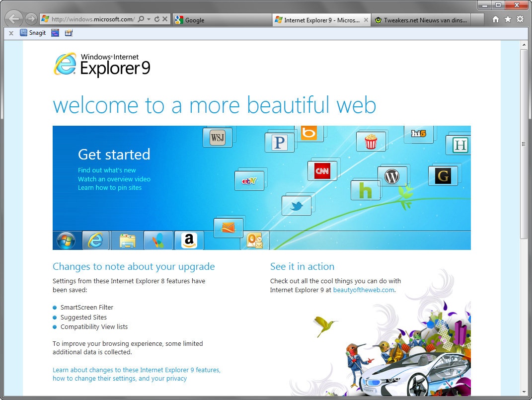The width and height of the screenshot is (532, 400).
Task: Click the Amazon icon in banner taskbar
Action: pyautogui.click(x=189, y=240)
